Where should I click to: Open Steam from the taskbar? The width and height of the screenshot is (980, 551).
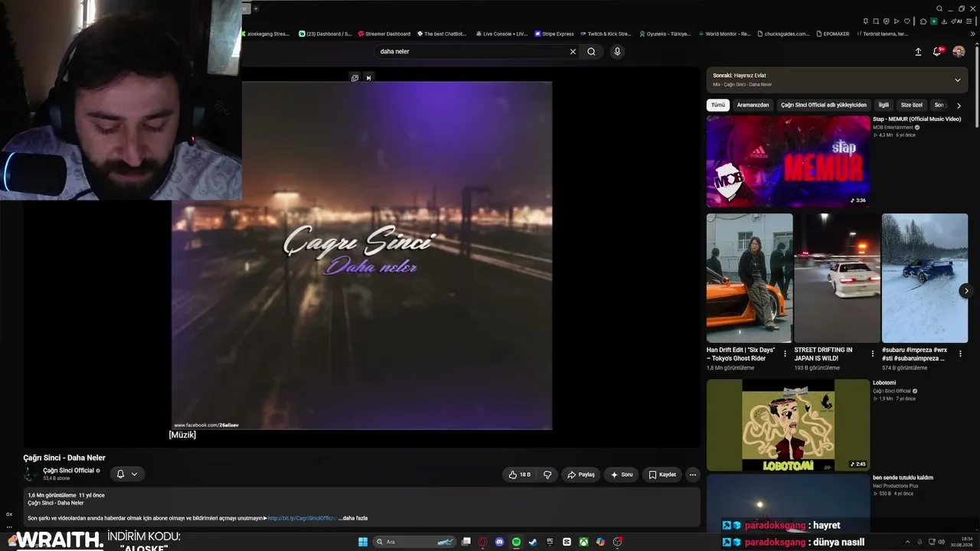click(533, 542)
